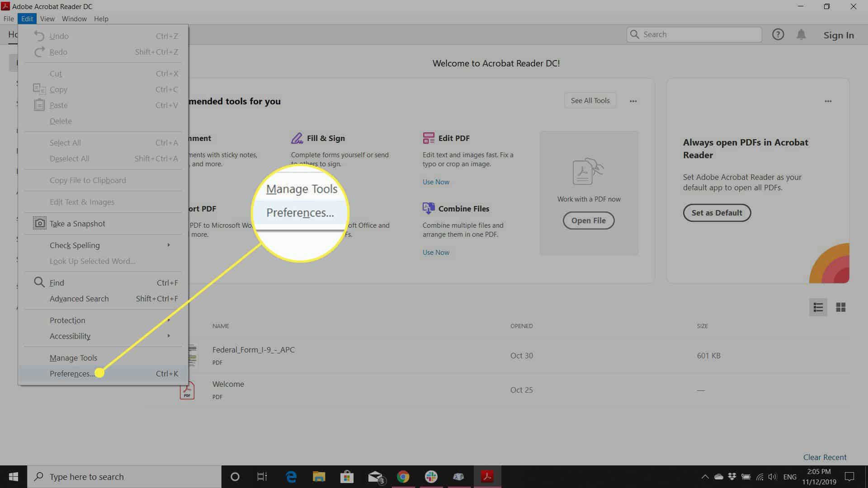Expand the Protection submenu
Image resolution: width=868 pixels, height=488 pixels.
(x=103, y=320)
